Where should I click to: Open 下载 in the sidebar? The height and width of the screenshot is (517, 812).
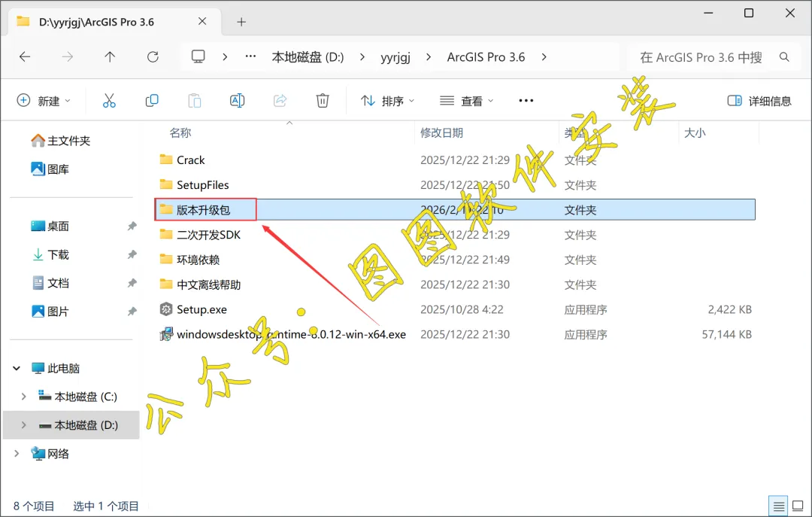(50, 254)
